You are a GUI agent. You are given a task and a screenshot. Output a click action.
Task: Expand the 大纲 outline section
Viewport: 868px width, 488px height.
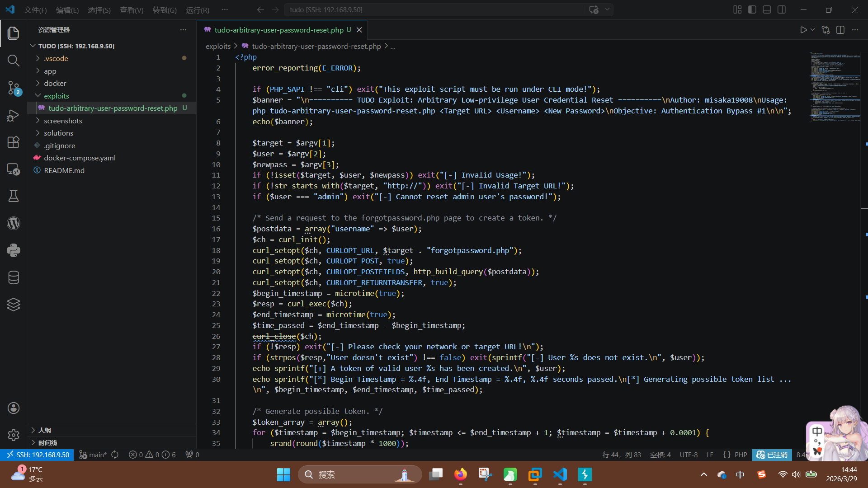44,430
